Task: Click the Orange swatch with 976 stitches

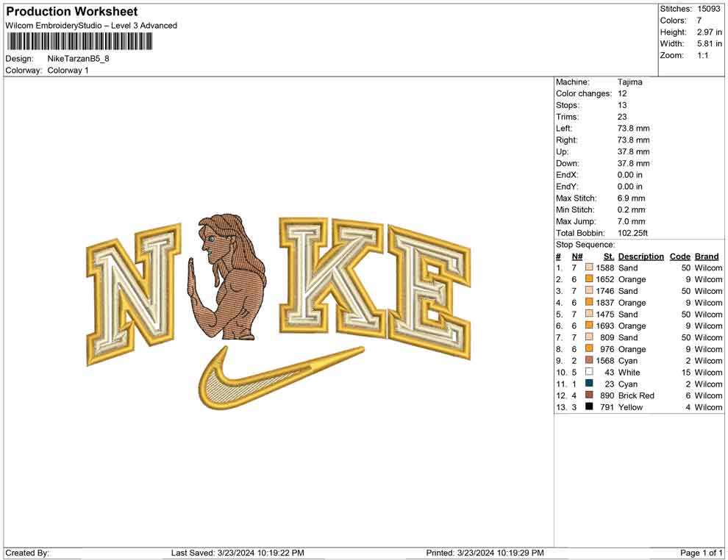Action: (x=589, y=348)
